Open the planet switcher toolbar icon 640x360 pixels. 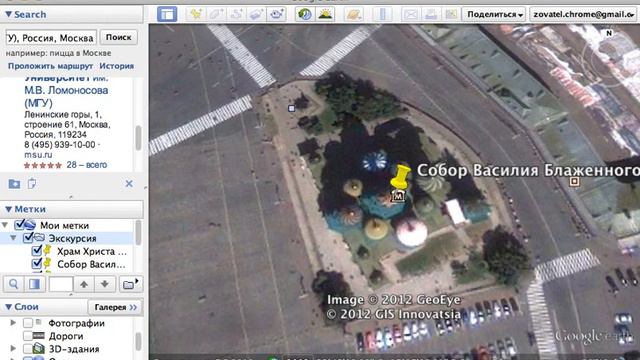coord(353,14)
